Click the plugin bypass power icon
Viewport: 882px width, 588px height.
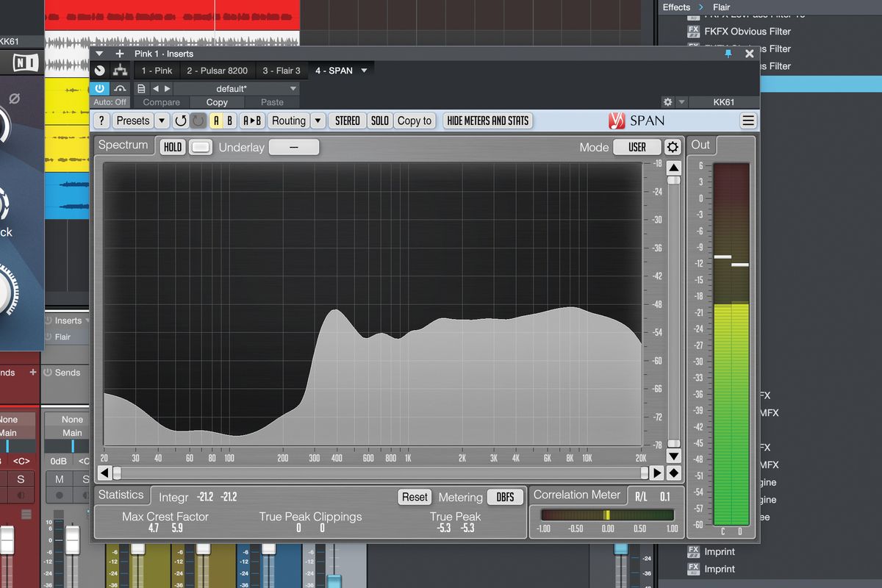[x=99, y=88]
